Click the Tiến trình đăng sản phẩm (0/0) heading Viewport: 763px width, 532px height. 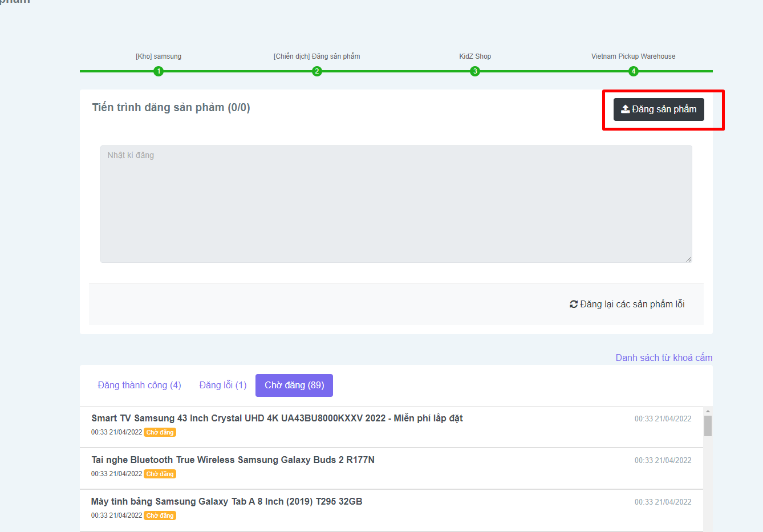pos(171,108)
